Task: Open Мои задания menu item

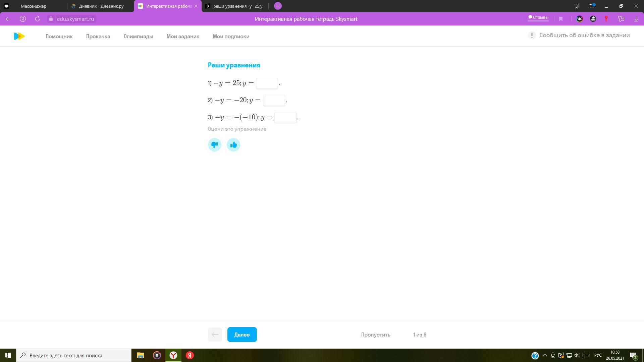Action: tap(183, 36)
